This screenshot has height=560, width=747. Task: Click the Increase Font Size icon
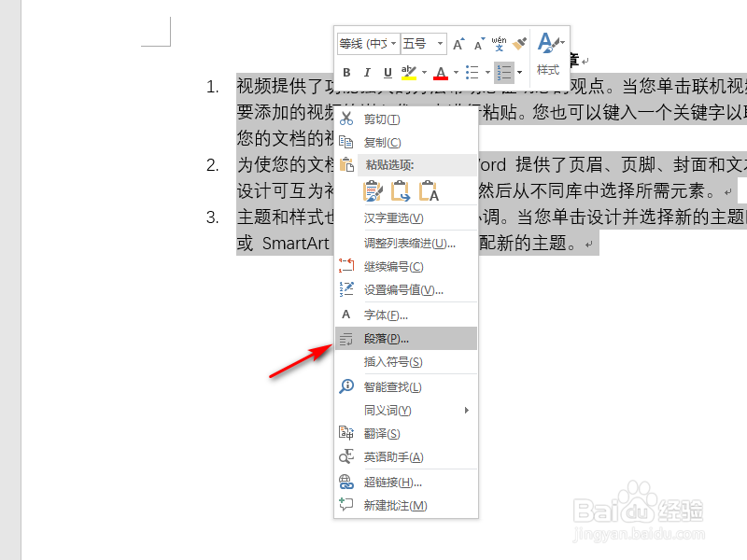(x=457, y=41)
